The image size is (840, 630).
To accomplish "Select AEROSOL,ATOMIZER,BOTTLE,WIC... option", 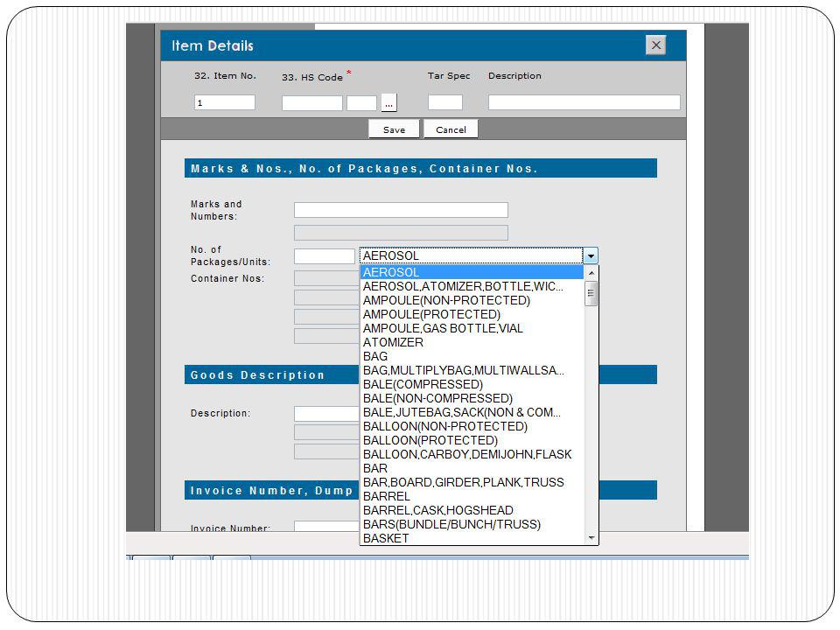I will click(472, 287).
